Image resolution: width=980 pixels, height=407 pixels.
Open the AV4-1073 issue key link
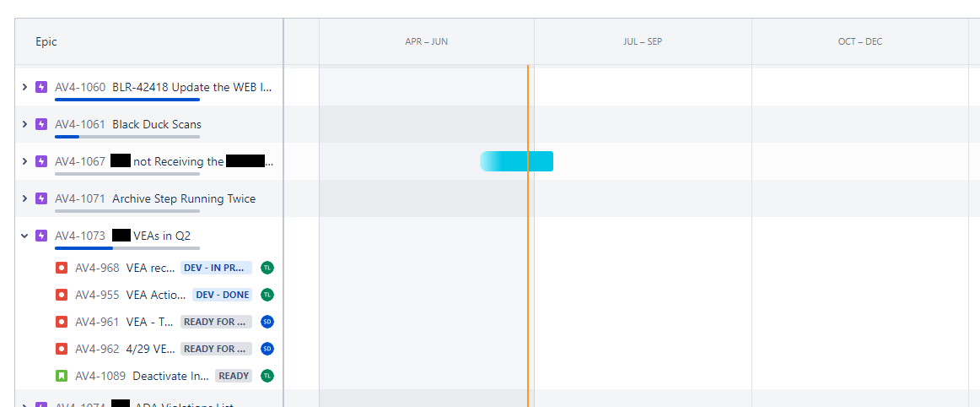(80, 236)
